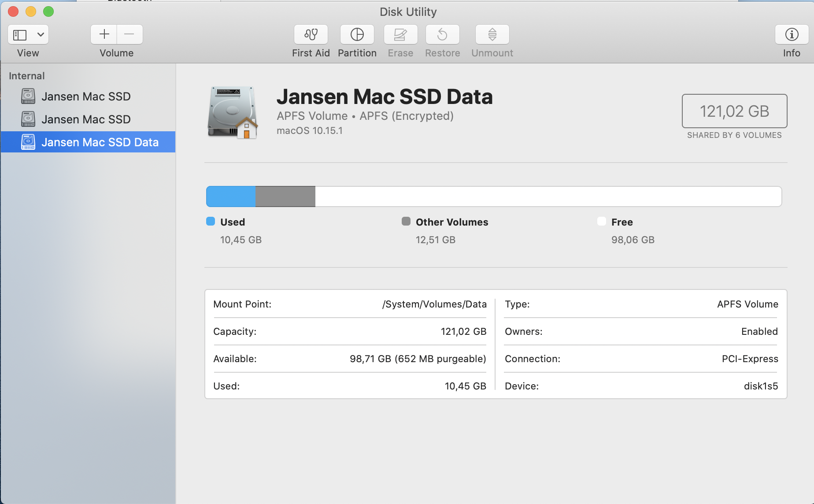Click the APFS Volume value in Type row
Screen dimensions: 814x504
tap(747, 304)
